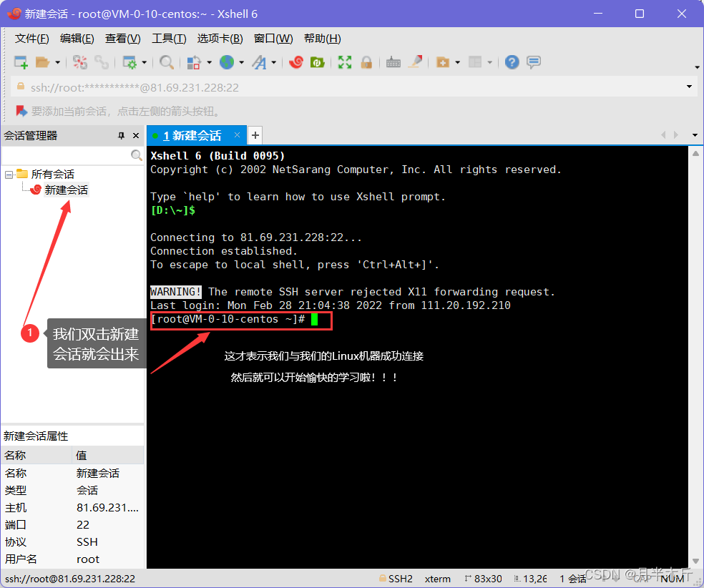Click the 值 column header

pyautogui.click(x=108, y=455)
